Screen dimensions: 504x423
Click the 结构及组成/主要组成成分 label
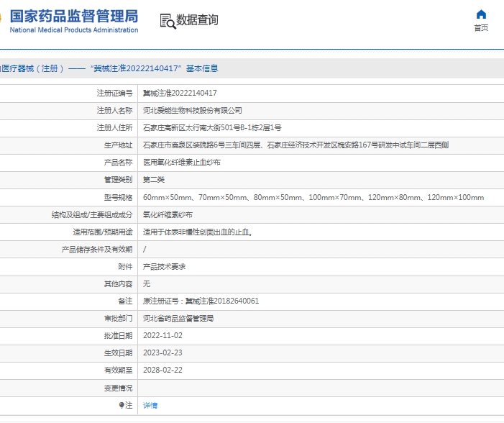pos(92,215)
